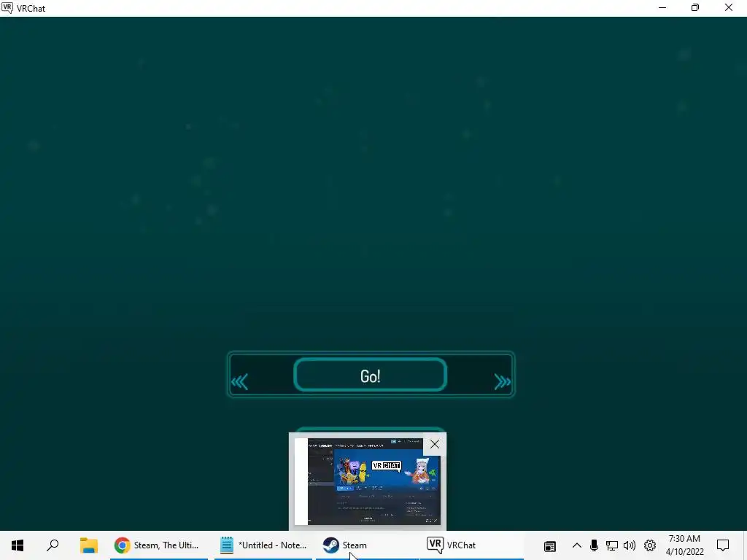The width and height of the screenshot is (747, 560).
Task: Open the taskbar search magnifier
Action: pyautogui.click(x=53, y=545)
